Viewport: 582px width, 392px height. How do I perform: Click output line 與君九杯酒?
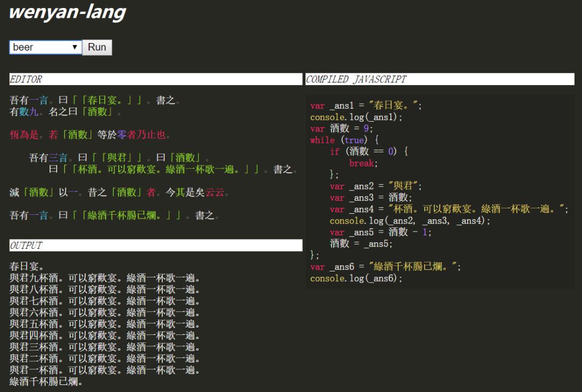(105, 278)
